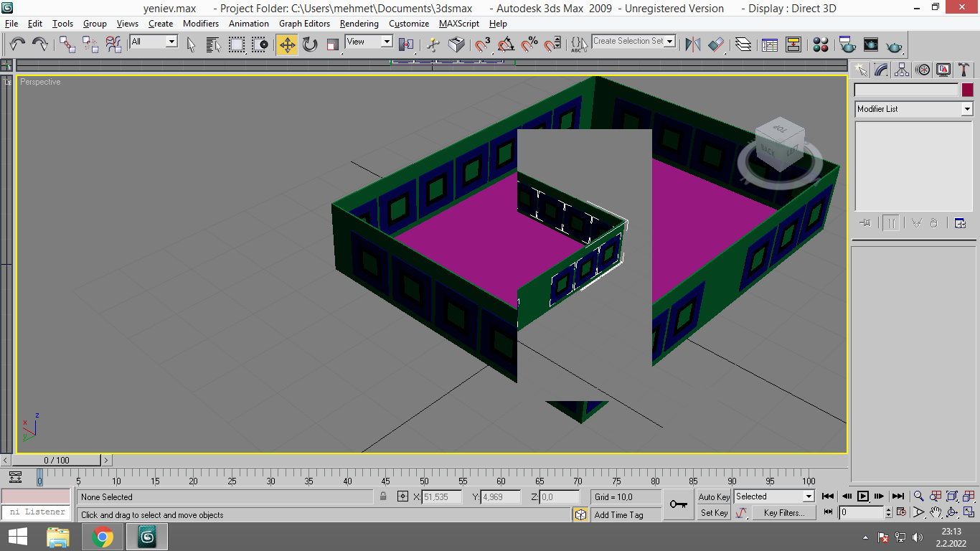Switch to Utilities command panel tab
The height and width of the screenshot is (551, 980).
[x=964, y=70]
